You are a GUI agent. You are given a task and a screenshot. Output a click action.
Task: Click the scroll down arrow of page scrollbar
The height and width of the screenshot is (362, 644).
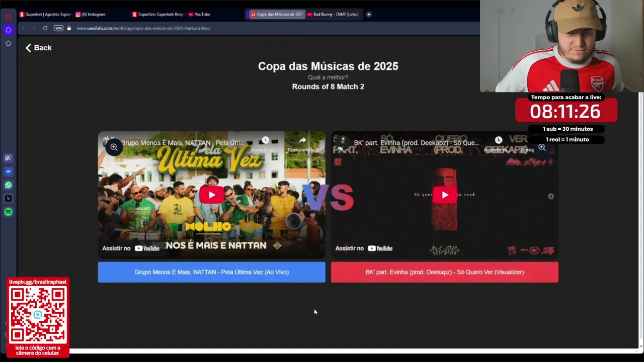click(640, 346)
